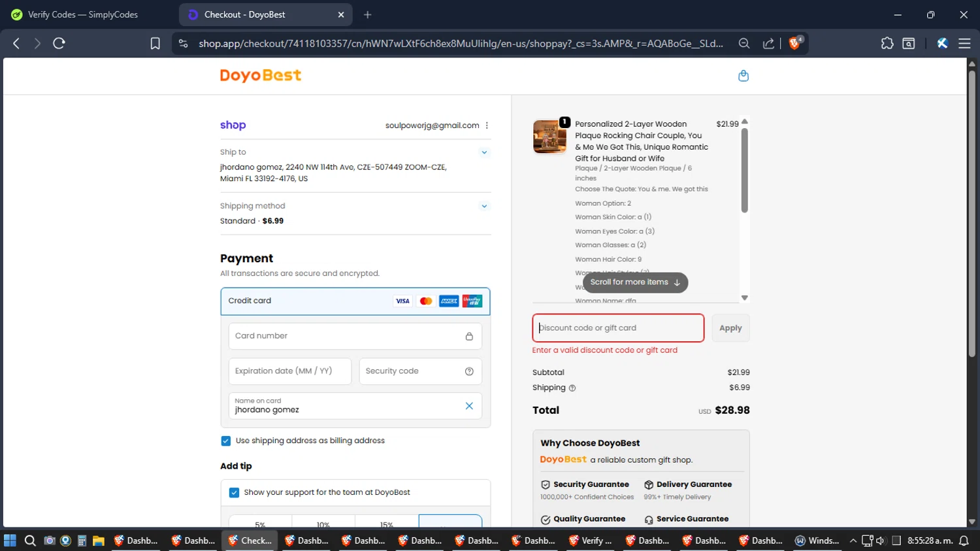Open the Winds... taskbar window

817,541
